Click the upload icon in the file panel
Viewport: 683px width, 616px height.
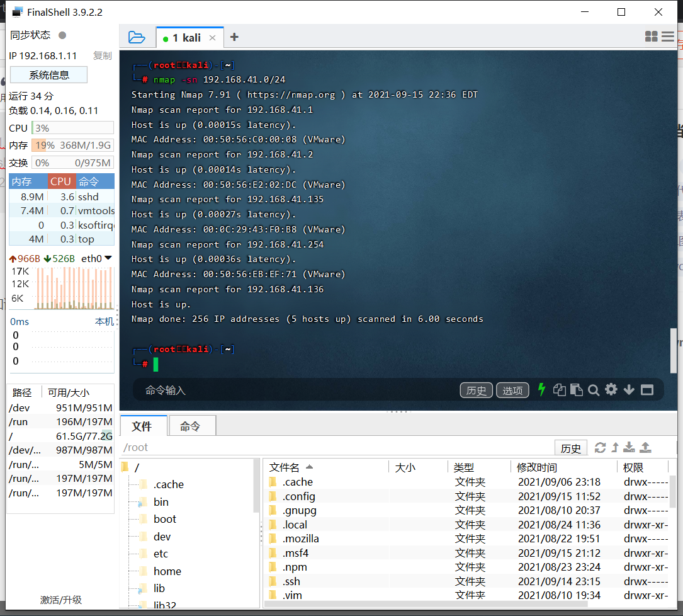[x=645, y=447]
